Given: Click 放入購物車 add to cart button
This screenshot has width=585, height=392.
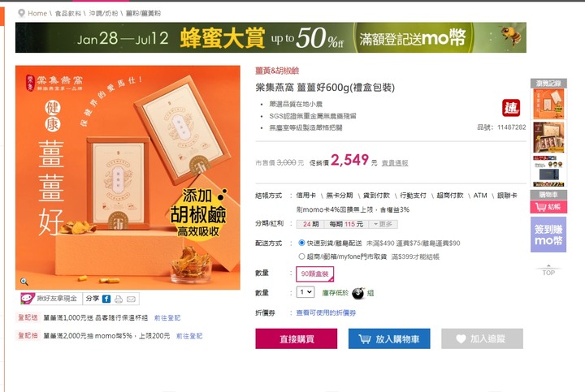Looking at the screenshot, I should click(389, 338).
